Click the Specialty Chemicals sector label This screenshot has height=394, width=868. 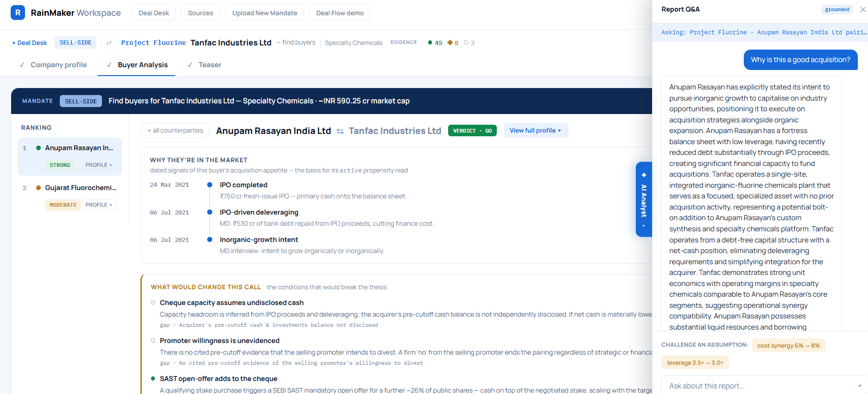pos(354,43)
